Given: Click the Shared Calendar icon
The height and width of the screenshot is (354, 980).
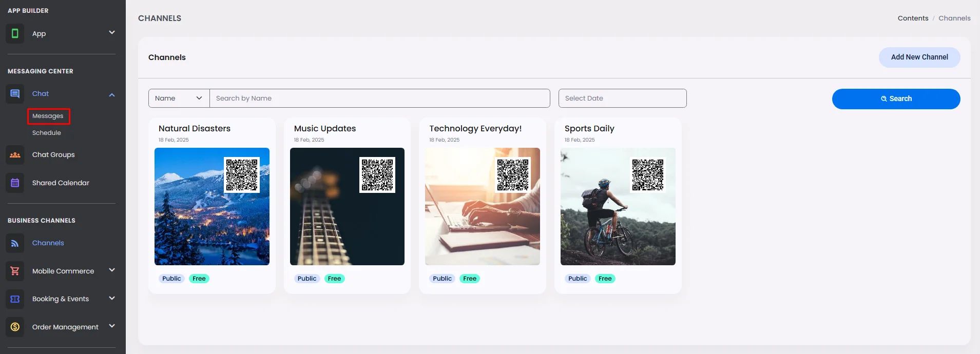Looking at the screenshot, I should point(15,183).
